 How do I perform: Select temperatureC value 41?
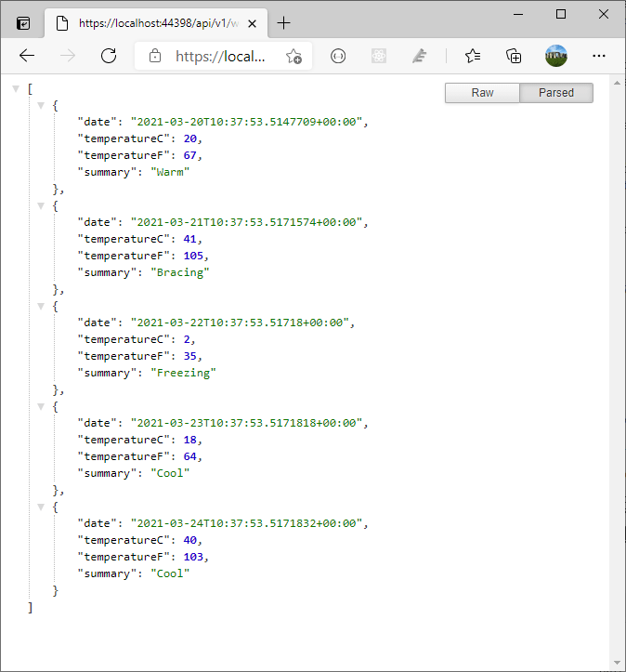pos(189,239)
